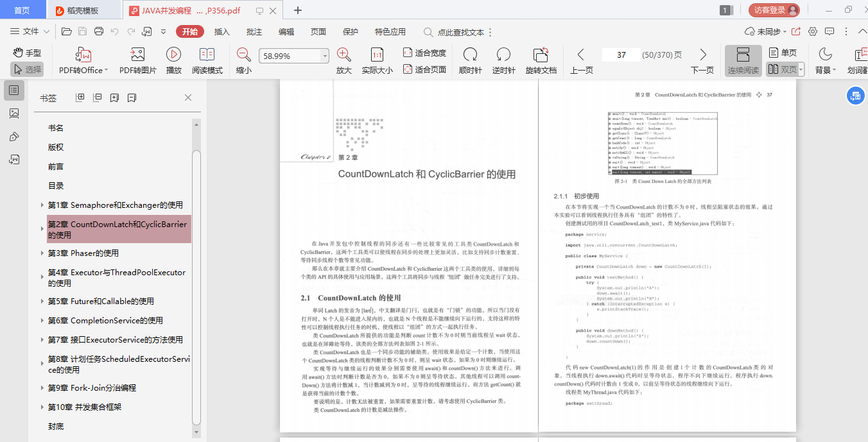
Task: Click 访客登录 guest login button
Action: tap(774, 10)
